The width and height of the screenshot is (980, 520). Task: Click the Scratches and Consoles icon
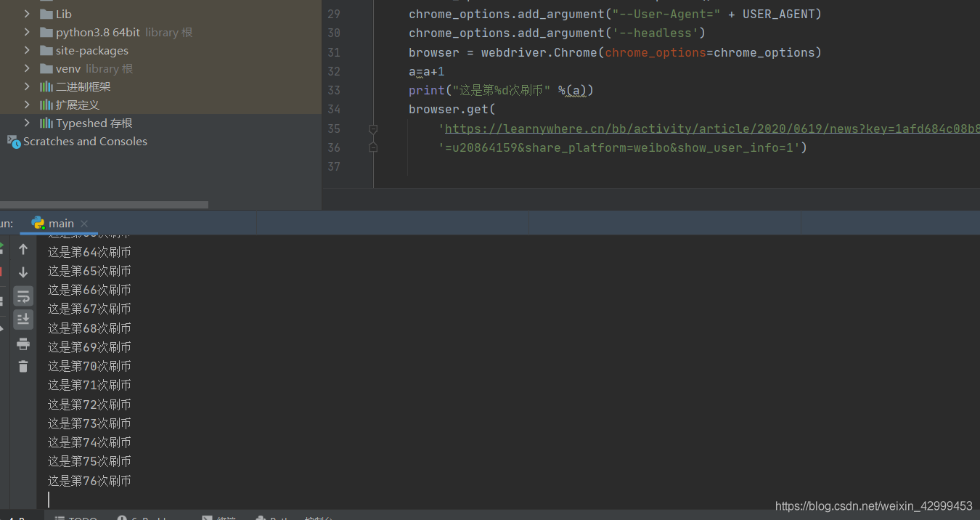pos(13,141)
